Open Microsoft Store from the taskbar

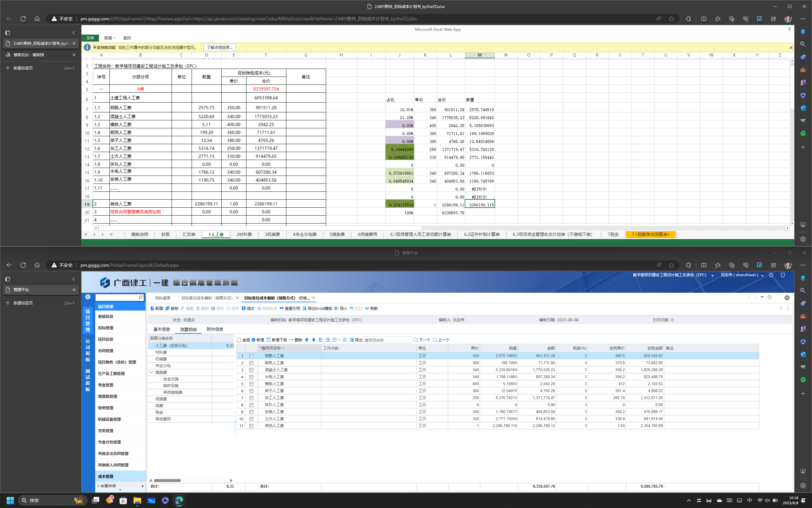[x=123, y=500]
